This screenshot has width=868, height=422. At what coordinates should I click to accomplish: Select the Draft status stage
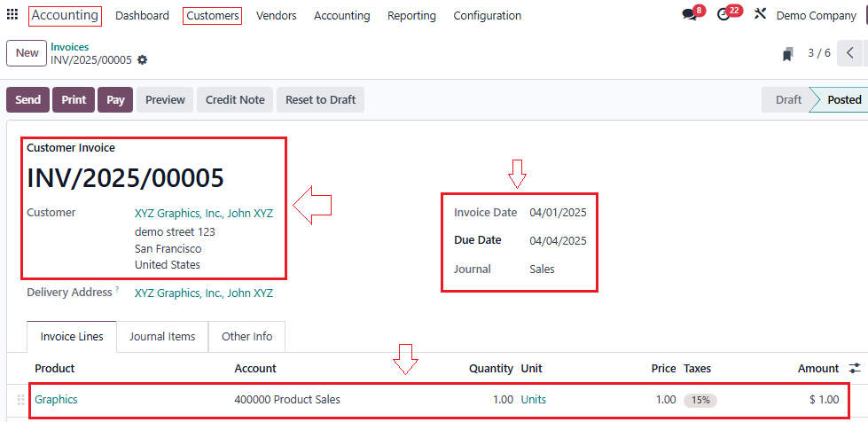pyautogui.click(x=787, y=100)
